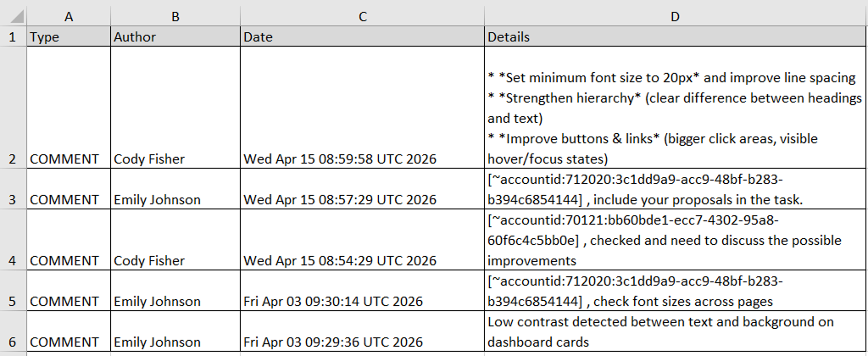This screenshot has height=356, width=868.
Task: Select row 1 header
Action: click(14, 37)
